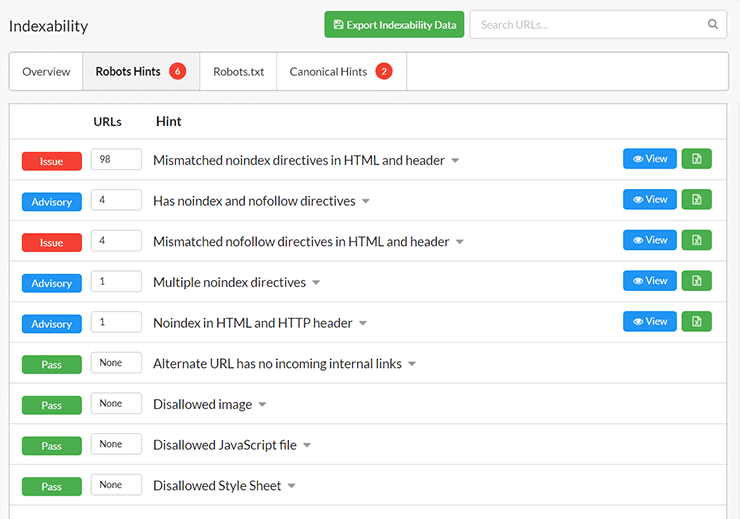View URLs with noindex in HTML and HTTP header
The height and width of the screenshot is (519, 740).
pyautogui.click(x=650, y=321)
